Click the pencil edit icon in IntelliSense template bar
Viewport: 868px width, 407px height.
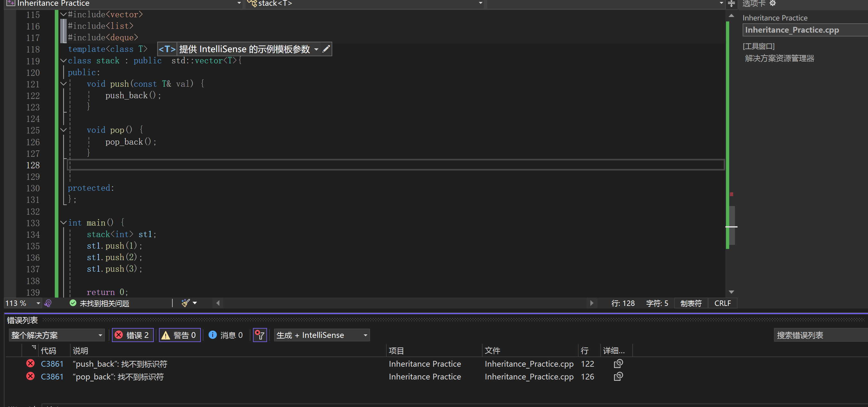coord(326,49)
